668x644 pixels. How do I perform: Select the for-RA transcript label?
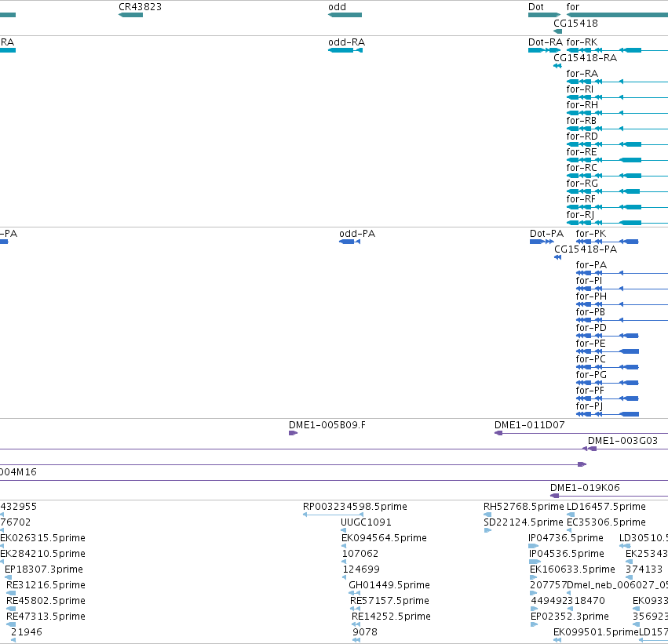click(582, 74)
